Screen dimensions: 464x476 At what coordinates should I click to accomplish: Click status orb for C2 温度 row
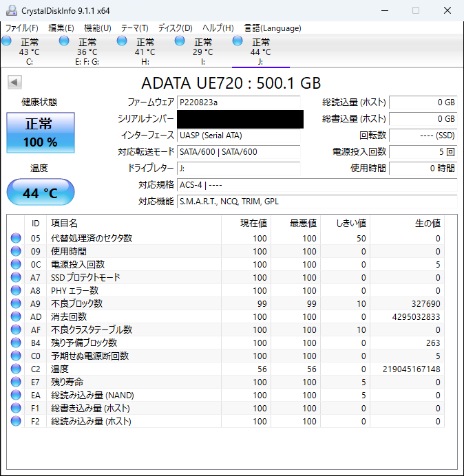tap(16, 369)
